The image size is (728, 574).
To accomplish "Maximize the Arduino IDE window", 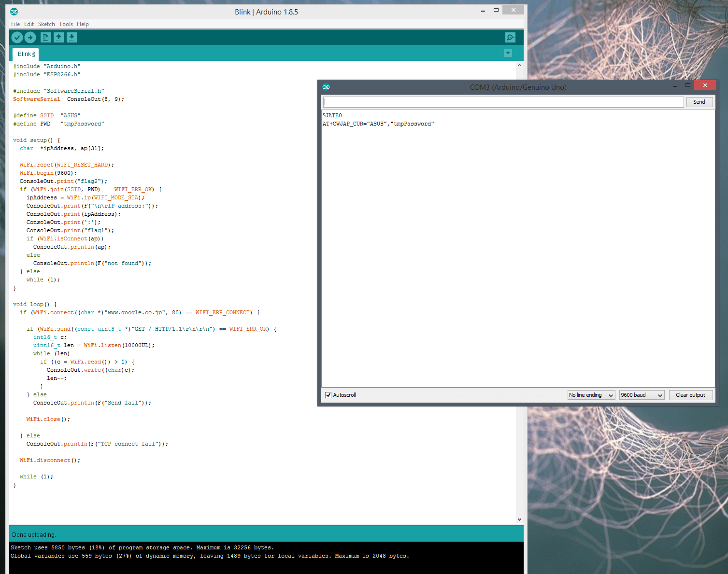I will (496, 10).
